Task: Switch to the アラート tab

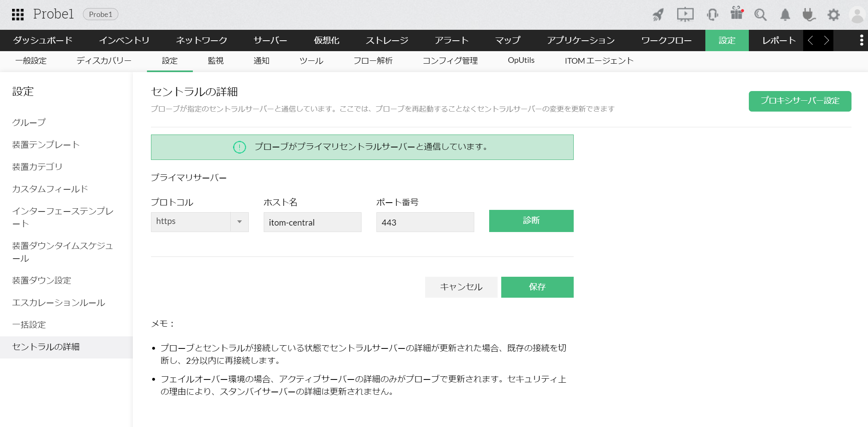Action: pyautogui.click(x=451, y=40)
